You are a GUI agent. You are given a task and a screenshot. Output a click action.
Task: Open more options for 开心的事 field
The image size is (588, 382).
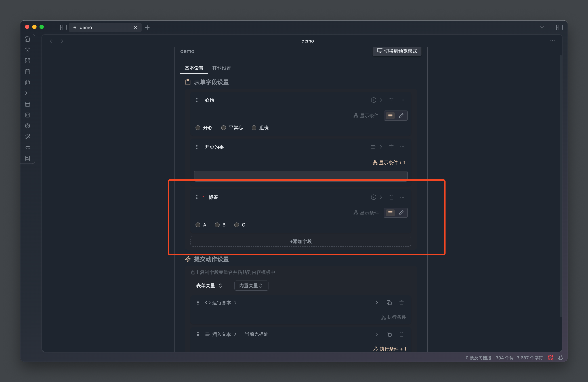(402, 147)
